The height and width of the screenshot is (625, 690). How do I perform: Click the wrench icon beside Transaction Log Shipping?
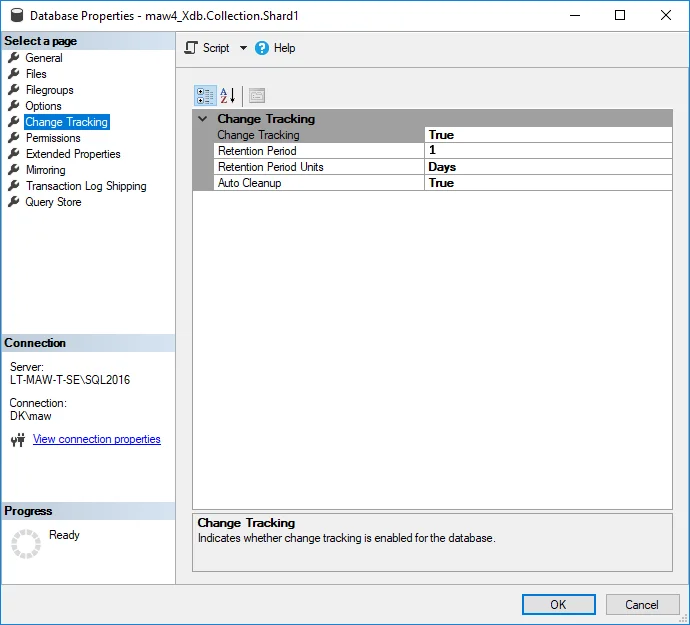point(14,186)
